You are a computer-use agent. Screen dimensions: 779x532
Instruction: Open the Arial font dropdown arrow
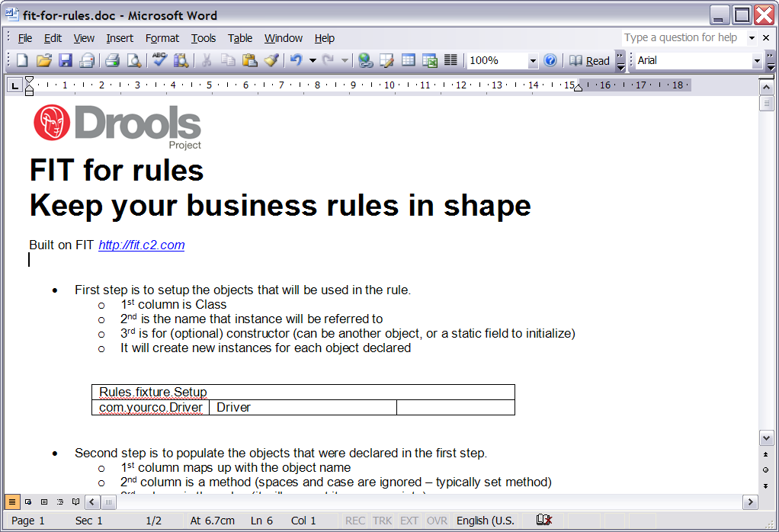[757, 61]
